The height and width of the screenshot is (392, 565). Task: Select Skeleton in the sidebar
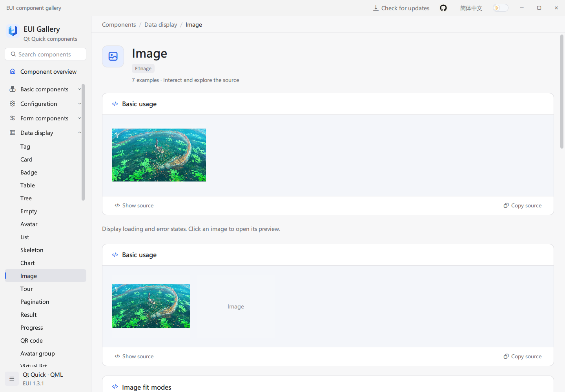[x=46, y=250]
